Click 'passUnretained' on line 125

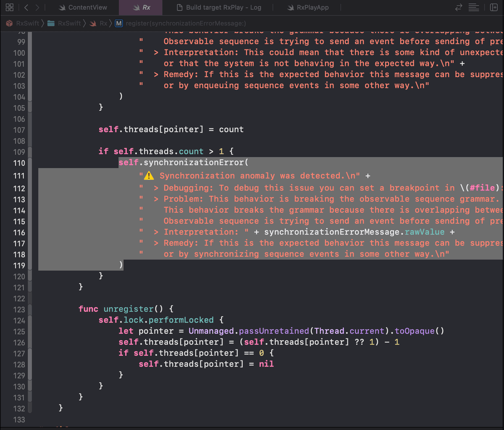point(274,331)
